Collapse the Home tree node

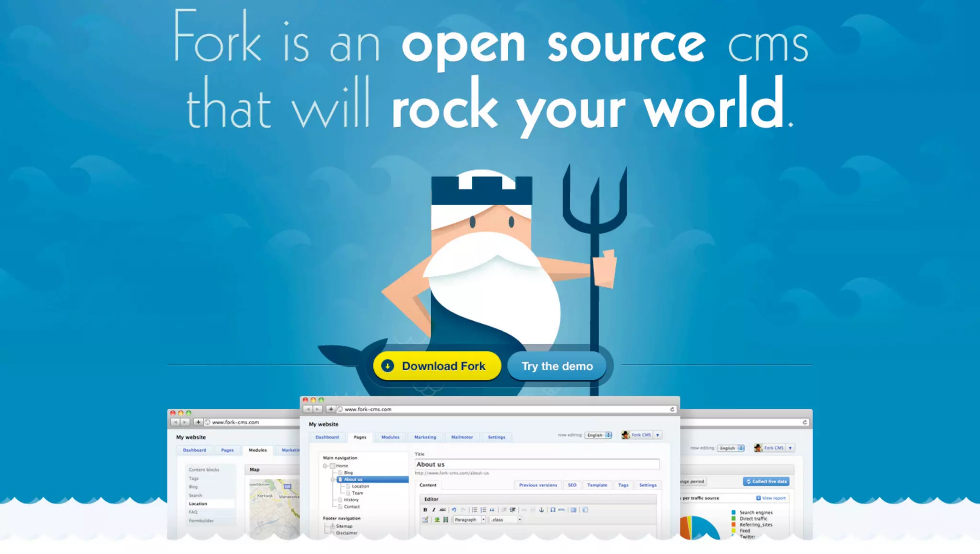tap(325, 466)
